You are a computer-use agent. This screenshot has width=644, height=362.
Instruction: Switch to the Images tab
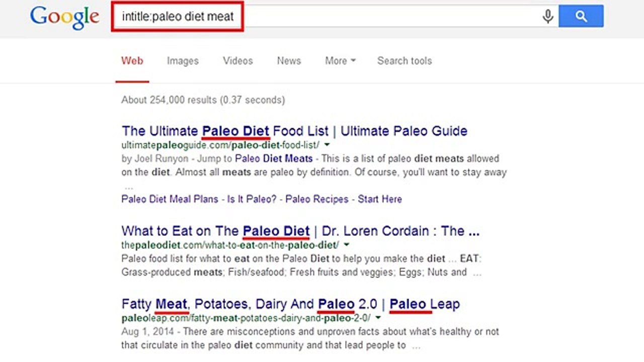click(183, 61)
